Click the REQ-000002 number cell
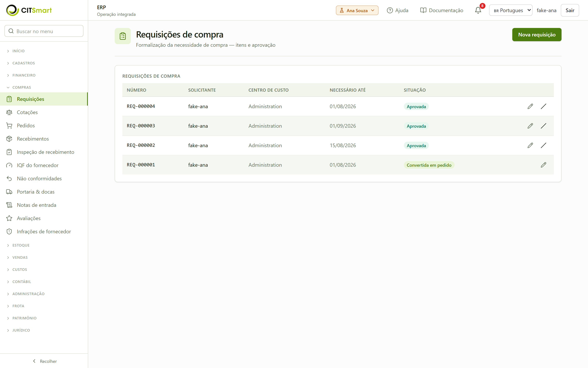This screenshot has width=588, height=368. (x=141, y=145)
